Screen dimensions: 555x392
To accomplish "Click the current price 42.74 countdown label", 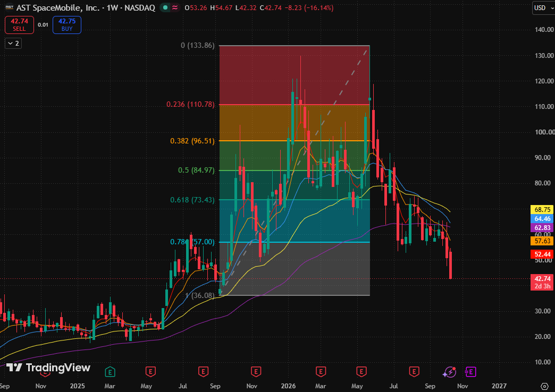I will coord(542,283).
